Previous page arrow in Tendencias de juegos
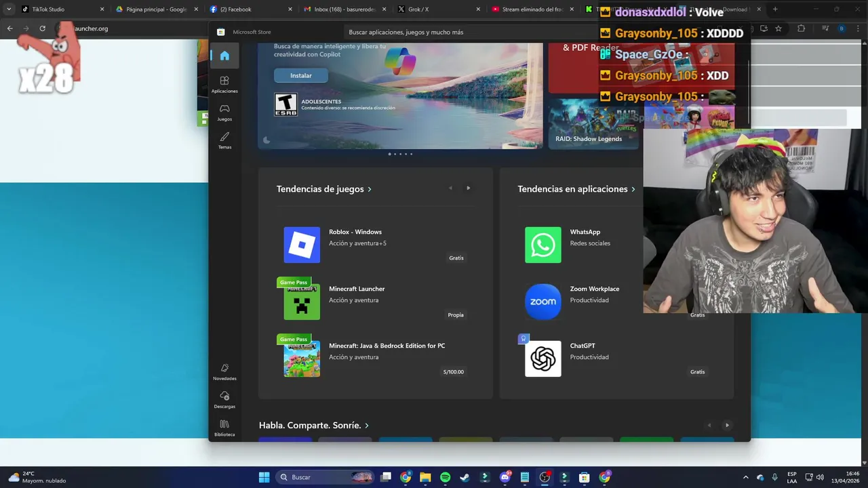Image resolution: width=868 pixels, height=488 pixels. (450, 188)
